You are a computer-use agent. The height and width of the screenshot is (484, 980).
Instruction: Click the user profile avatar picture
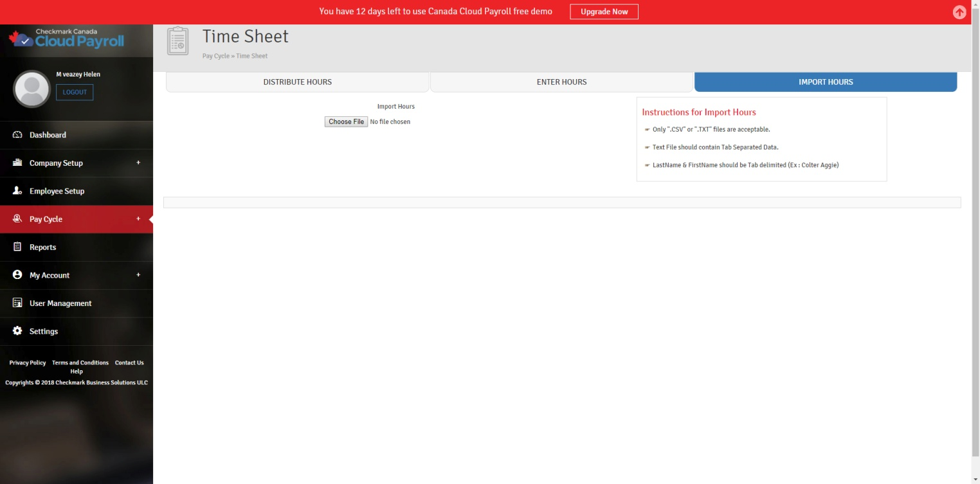(32, 89)
